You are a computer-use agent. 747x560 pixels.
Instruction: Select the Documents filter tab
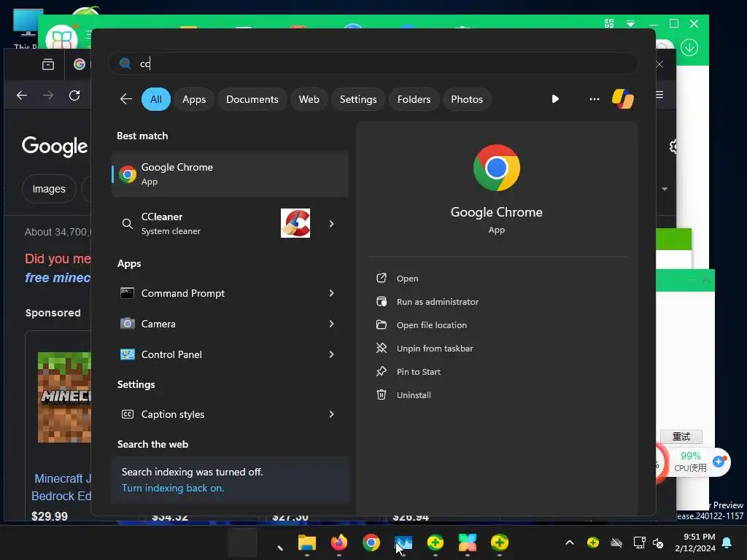pos(252,99)
